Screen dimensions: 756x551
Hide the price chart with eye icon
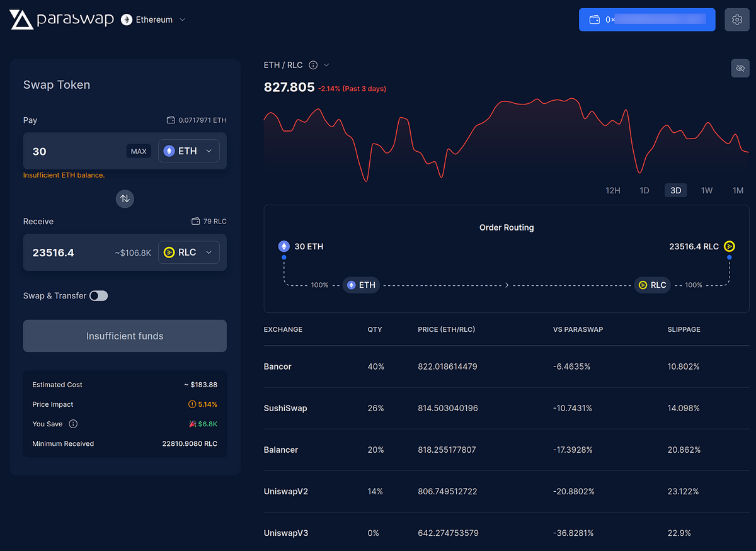point(740,68)
